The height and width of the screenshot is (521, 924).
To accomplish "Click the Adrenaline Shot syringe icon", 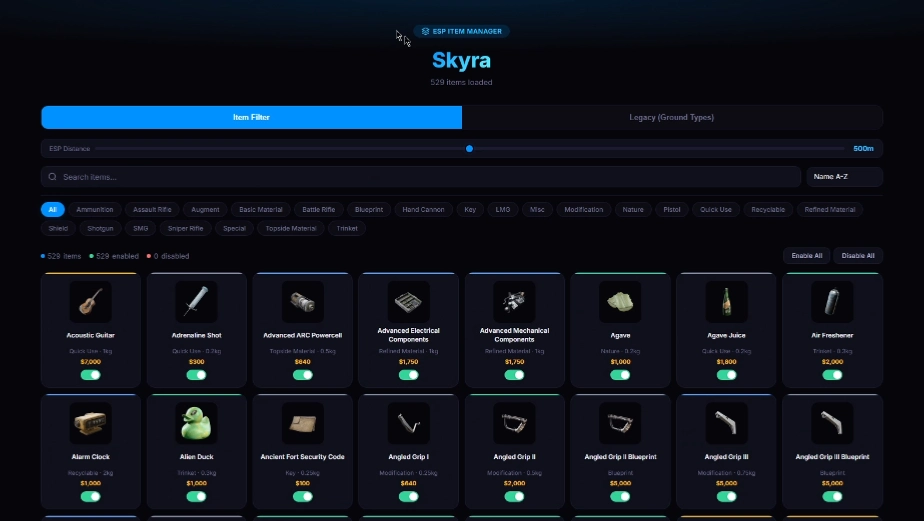I will [196, 302].
